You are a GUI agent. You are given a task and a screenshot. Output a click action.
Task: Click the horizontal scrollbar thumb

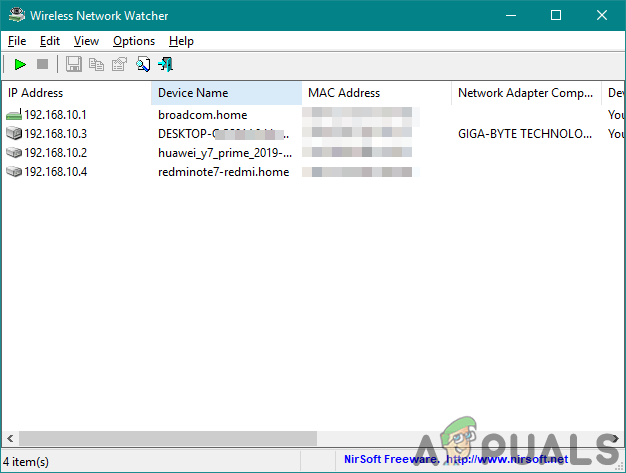point(168,438)
